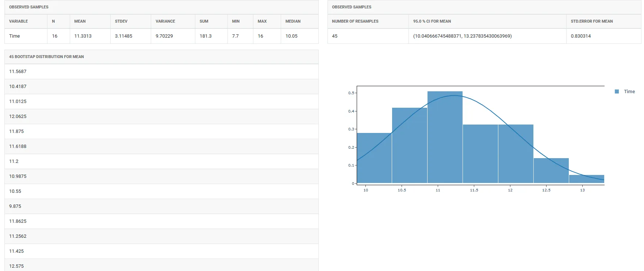Image resolution: width=644 pixels, height=271 pixels.
Task: Select the Time legend label
Action: pos(629,92)
